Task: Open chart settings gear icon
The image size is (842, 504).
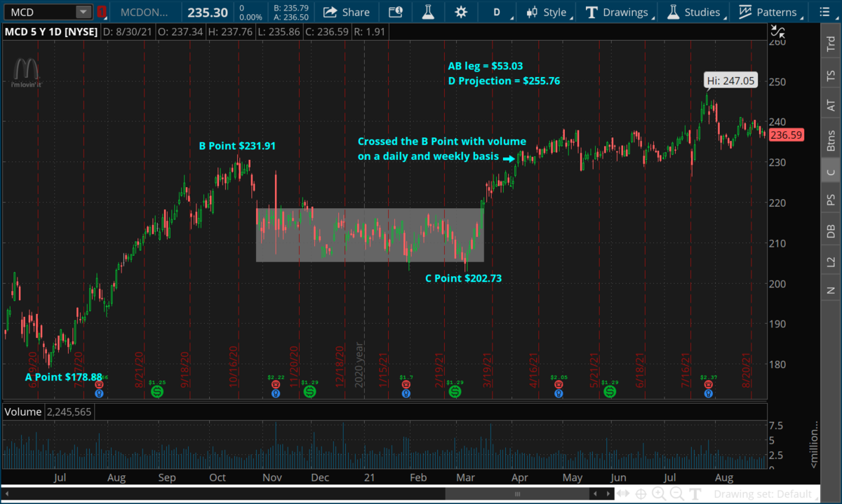Action: point(460,12)
